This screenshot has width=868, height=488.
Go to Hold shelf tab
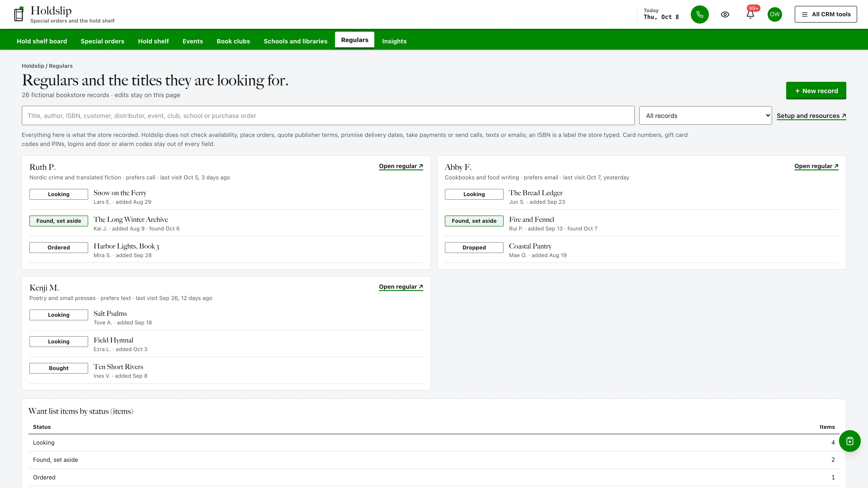coord(153,41)
